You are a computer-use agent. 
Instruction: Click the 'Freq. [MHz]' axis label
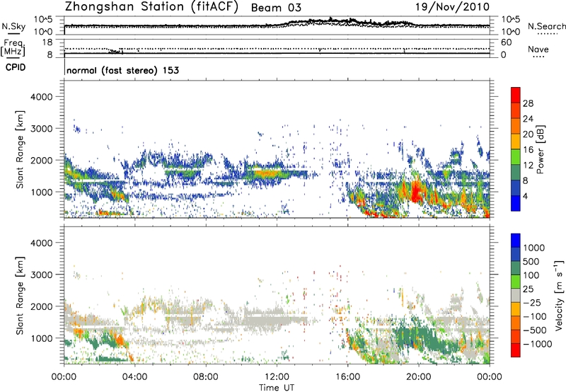[13, 47]
